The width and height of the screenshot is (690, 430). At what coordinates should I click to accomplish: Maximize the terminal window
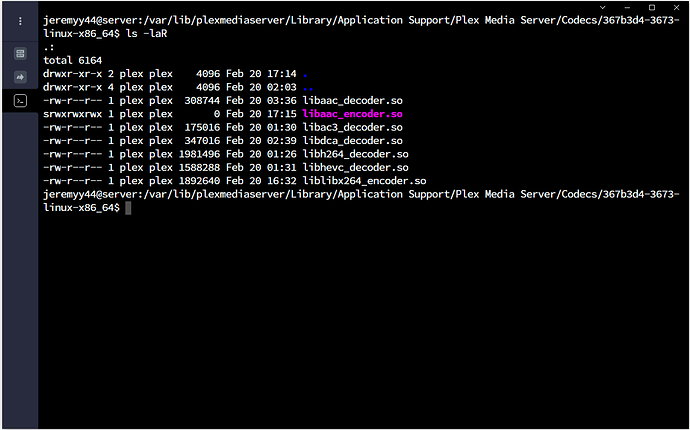click(652, 7)
